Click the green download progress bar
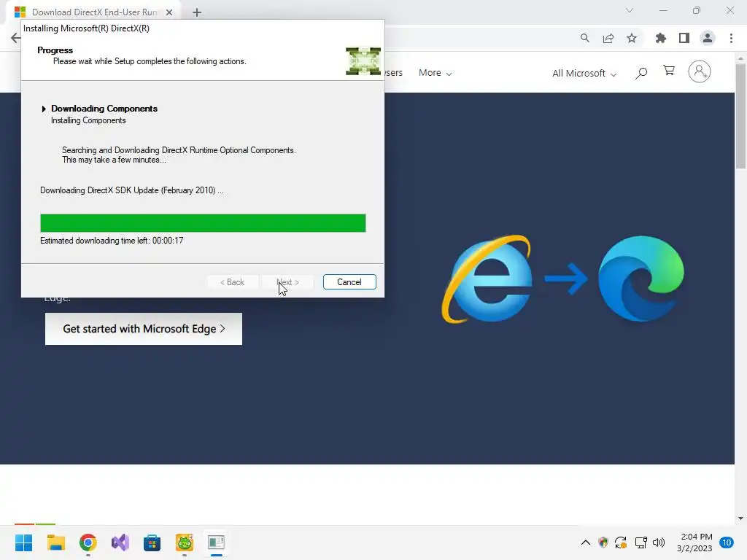747x560 pixels. coord(203,223)
